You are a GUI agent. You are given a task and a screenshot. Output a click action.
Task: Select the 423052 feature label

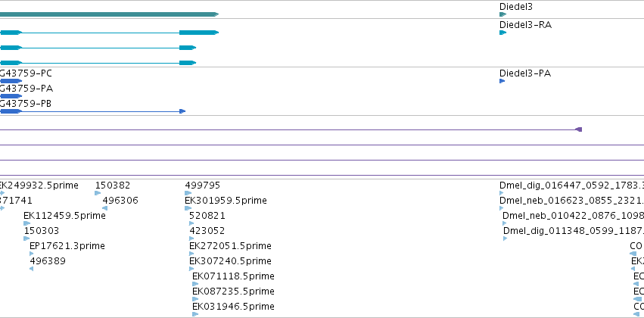pos(207,230)
